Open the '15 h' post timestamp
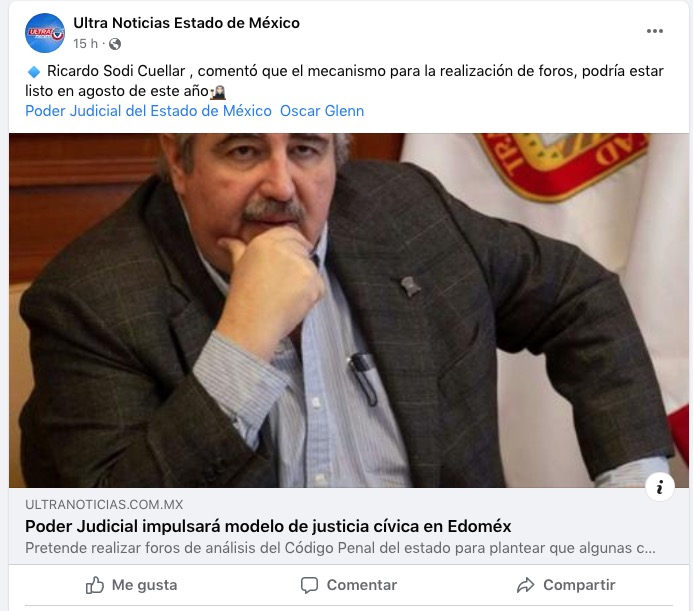The width and height of the screenshot is (693, 611). point(85,44)
